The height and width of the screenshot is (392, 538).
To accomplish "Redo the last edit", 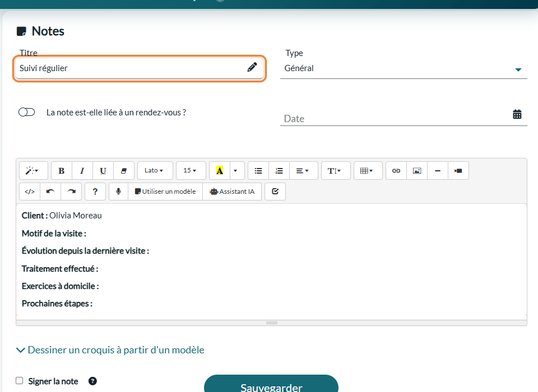I will tap(71, 192).
